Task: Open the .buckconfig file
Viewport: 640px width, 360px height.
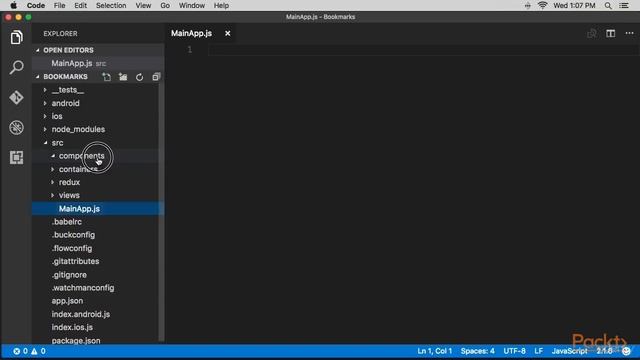Action: coord(73,235)
